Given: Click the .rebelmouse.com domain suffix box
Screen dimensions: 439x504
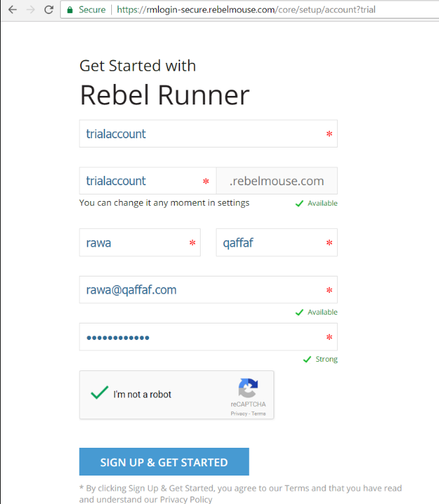Looking at the screenshot, I should 277,181.
